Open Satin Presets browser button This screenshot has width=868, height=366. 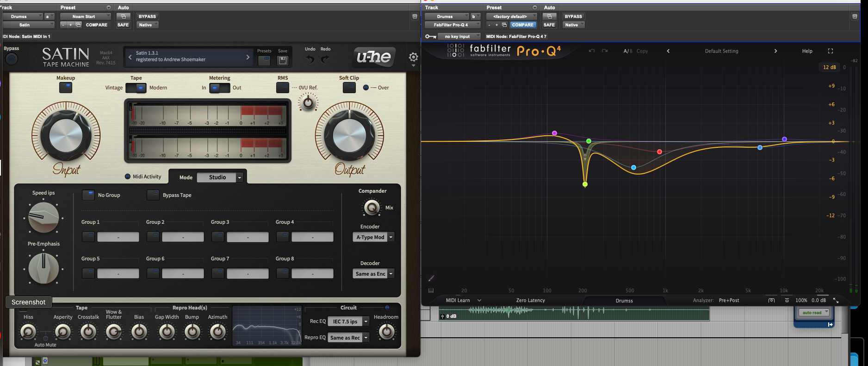point(264,60)
